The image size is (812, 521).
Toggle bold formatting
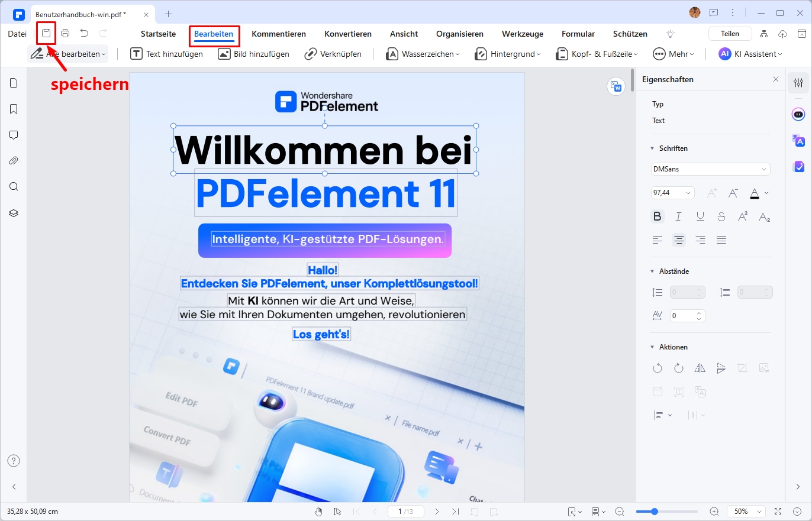pos(658,216)
